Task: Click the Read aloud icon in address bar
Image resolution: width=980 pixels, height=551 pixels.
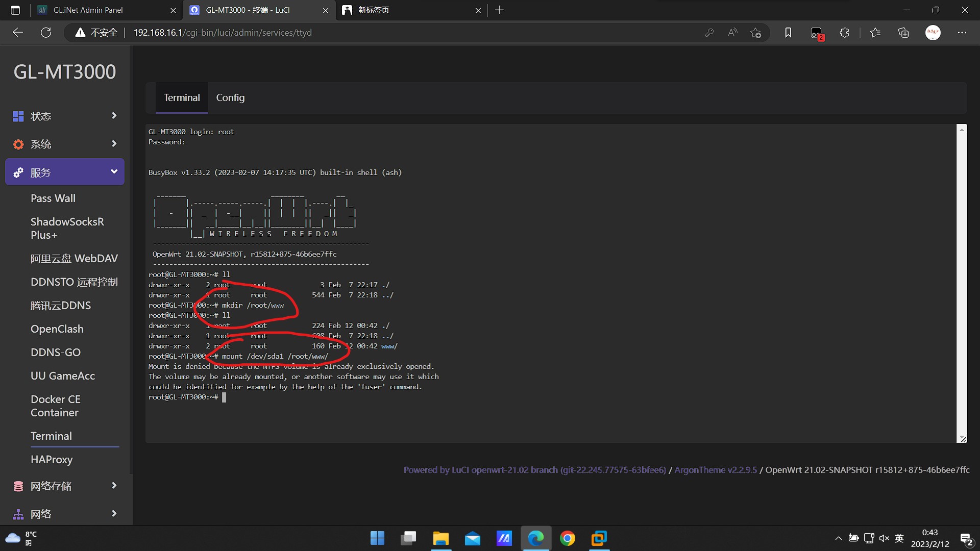Action: click(x=732, y=33)
